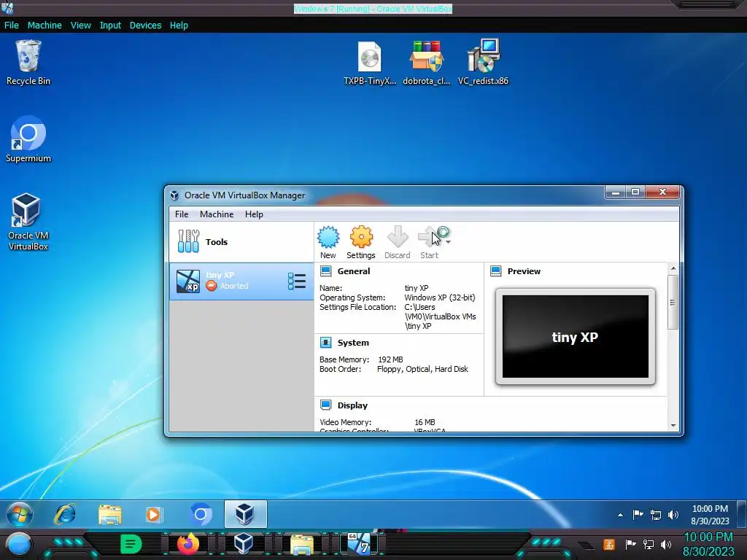The height and width of the screenshot is (560, 747).
Task: Click details scrollbar up arrow
Action: 673,268
